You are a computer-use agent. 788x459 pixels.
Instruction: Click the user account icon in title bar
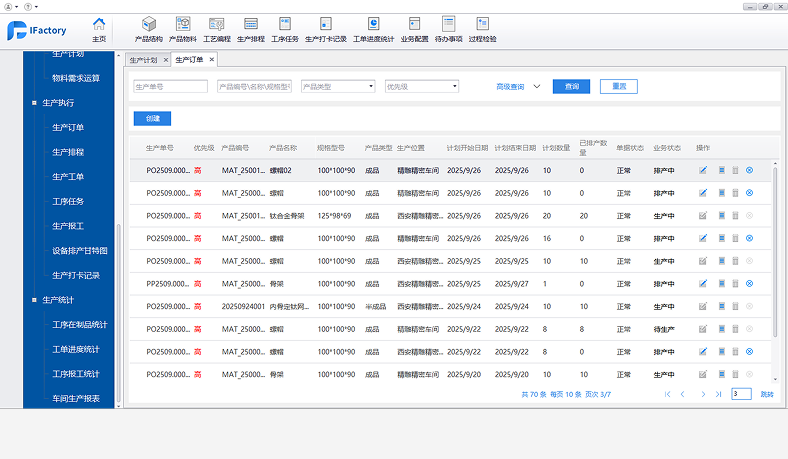tap(8, 7)
